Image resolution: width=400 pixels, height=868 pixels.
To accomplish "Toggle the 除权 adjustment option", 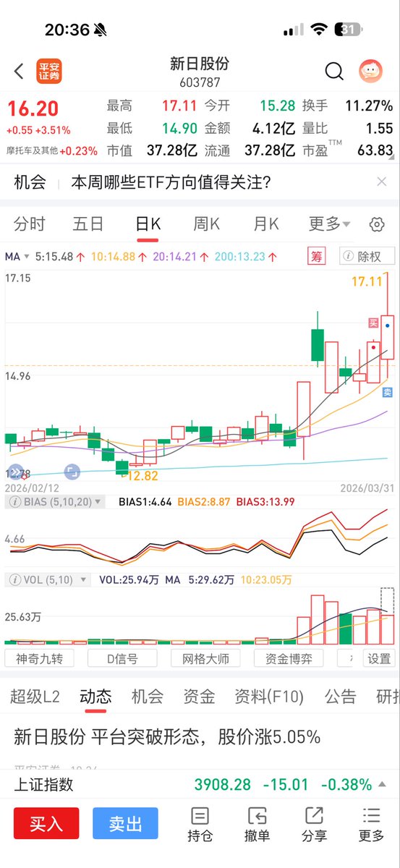I will point(369,256).
